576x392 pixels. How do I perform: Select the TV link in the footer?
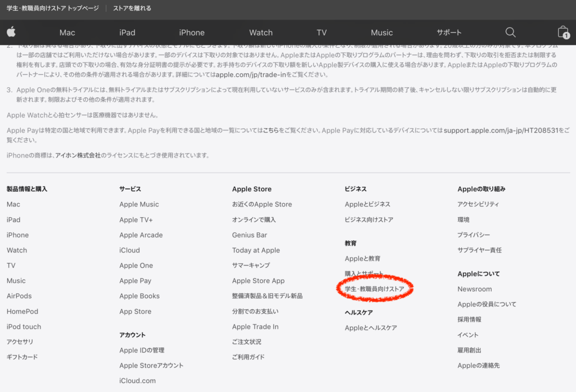11,265
